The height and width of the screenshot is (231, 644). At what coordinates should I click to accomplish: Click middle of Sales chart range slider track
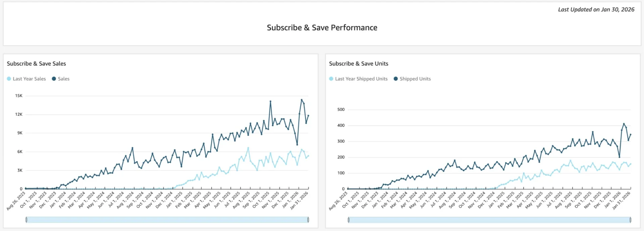[167, 220]
